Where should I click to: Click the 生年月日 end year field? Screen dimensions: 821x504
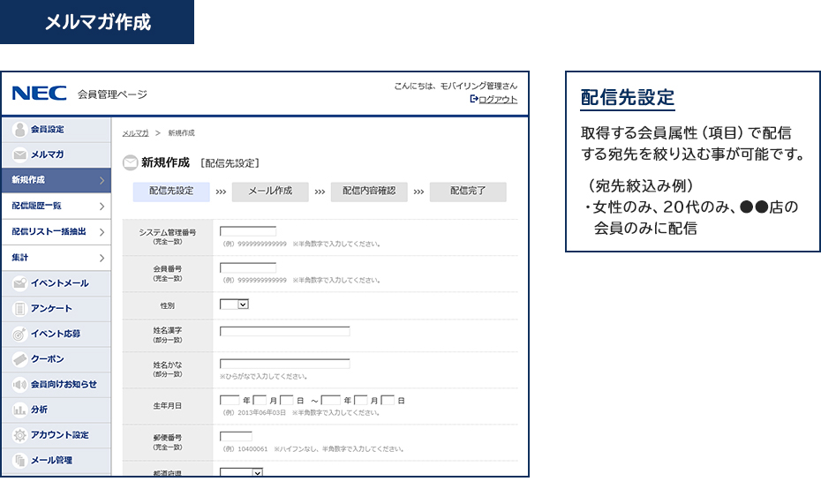coord(330,401)
